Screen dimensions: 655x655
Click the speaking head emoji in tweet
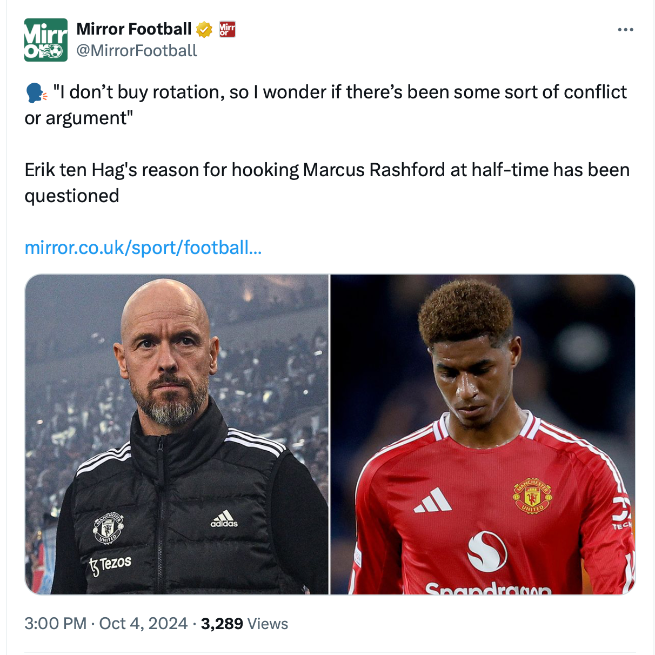34,93
